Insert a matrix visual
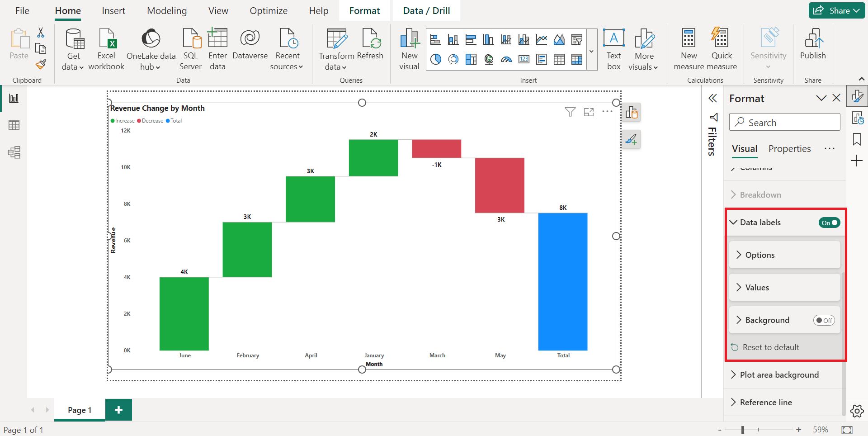The image size is (868, 436). point(577,59)
